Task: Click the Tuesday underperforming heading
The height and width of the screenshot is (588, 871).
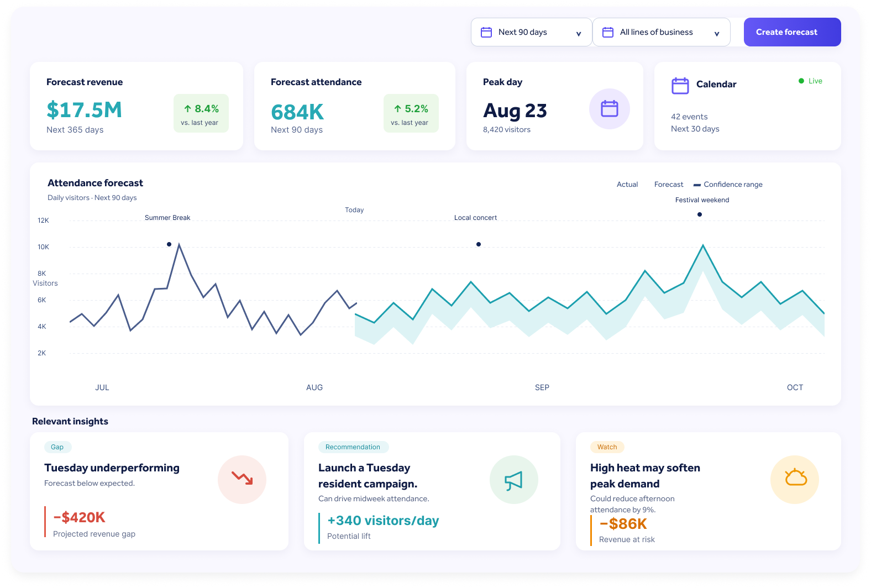Action: click(x=112, y=468)
